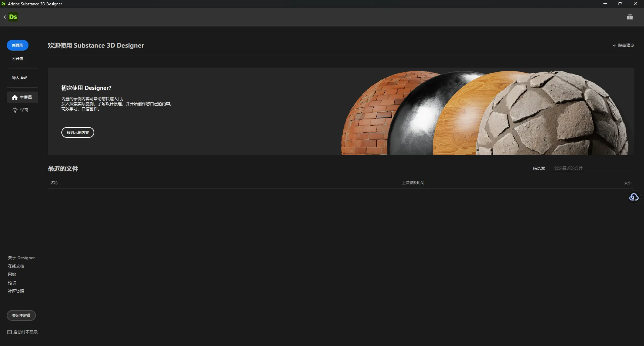Viewport: 644px width, 346px height.
Task: Minimize the Substance 3D Designer window
Action: 605,4
